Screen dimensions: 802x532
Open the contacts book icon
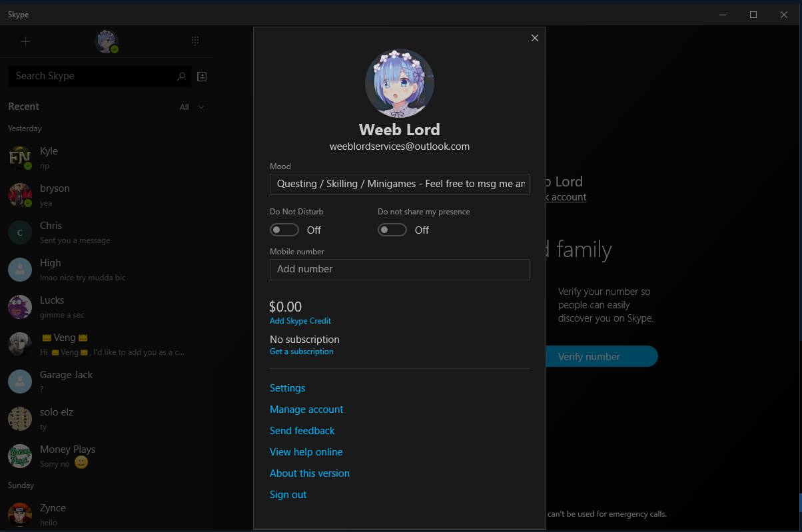point(202,77)
